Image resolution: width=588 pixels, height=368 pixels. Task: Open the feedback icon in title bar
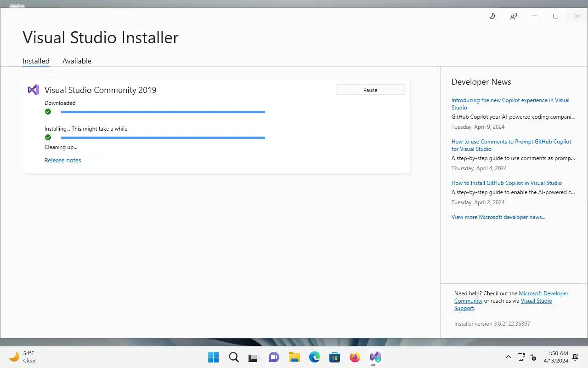(513, 16)
